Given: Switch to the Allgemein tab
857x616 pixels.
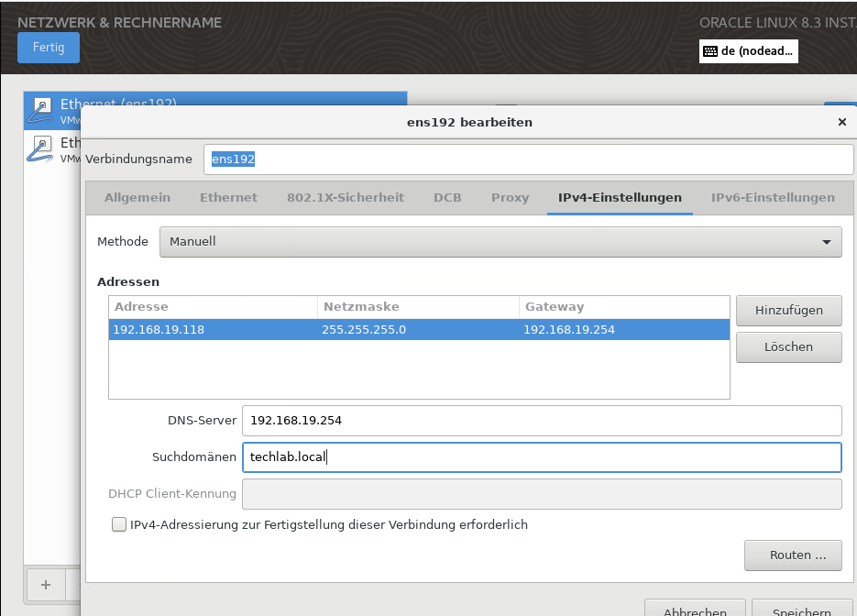Looking at the screenshot, I should [137, 198].
